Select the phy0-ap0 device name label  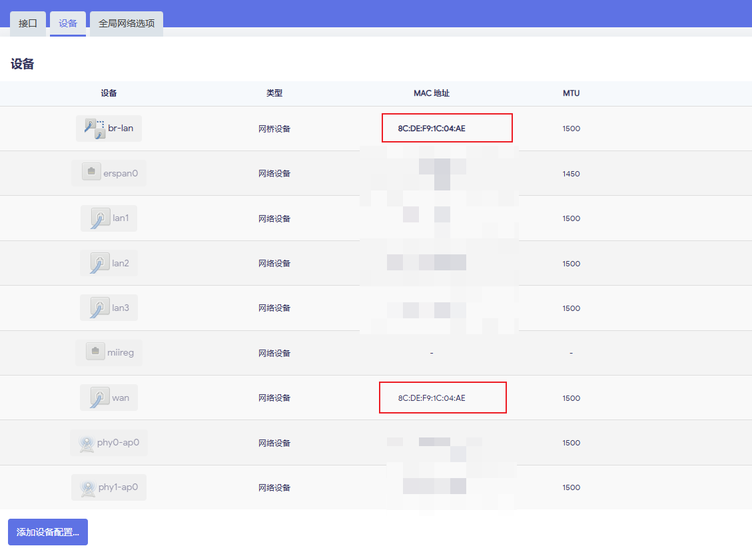pyautogui.click(x=118, y=443)
